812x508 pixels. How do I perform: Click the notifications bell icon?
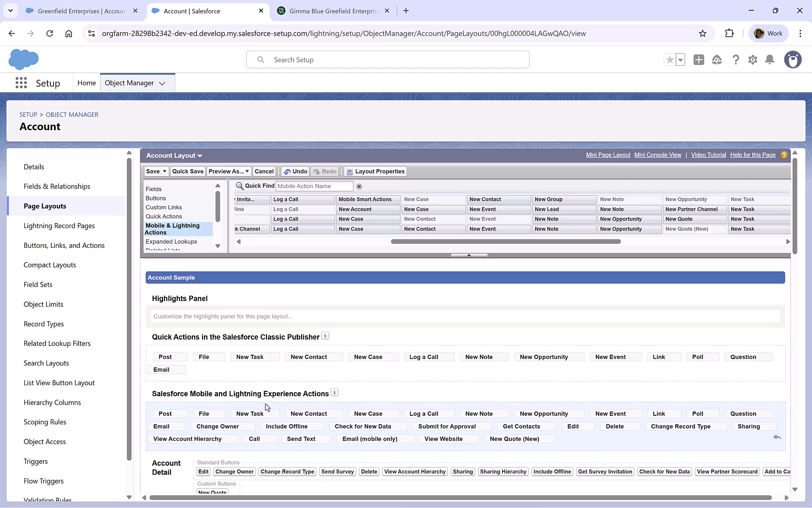(x=770, y=59)
